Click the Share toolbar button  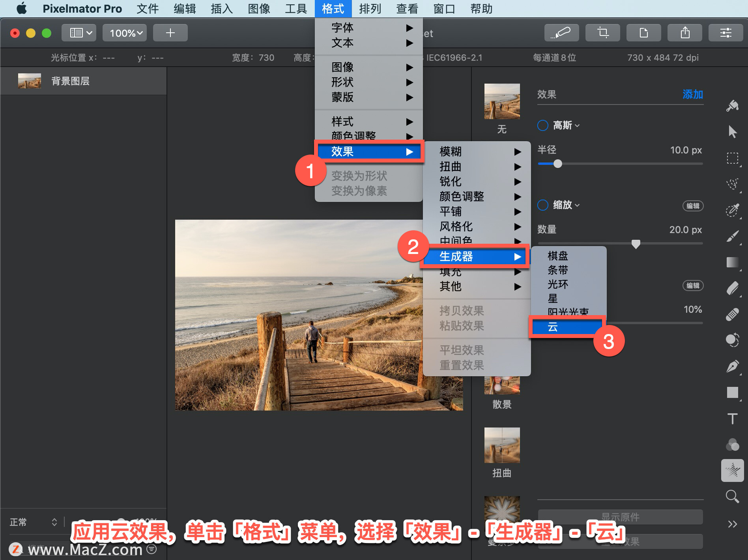tap(684, 33)
